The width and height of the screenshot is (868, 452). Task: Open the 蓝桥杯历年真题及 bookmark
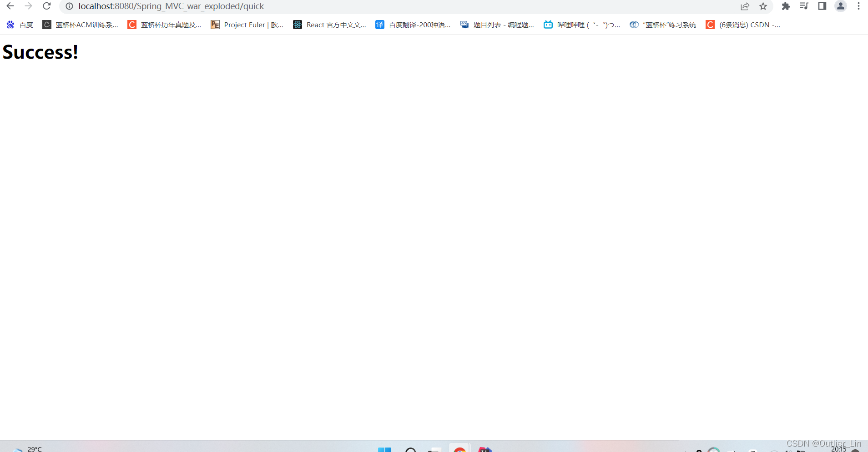coord(164,25)
